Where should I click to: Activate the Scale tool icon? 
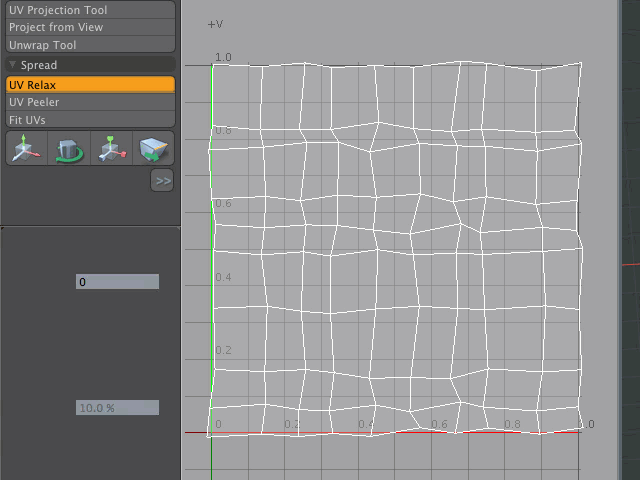pos(110,149)
